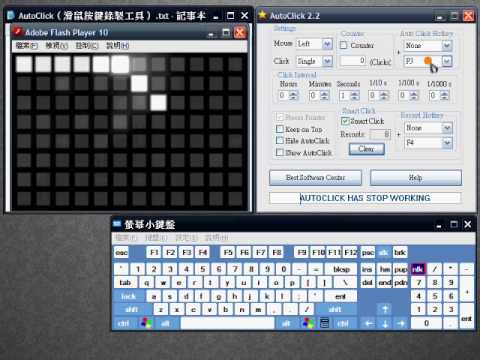Open first menu of on-screen keyboard

click(x=126, y=238)
